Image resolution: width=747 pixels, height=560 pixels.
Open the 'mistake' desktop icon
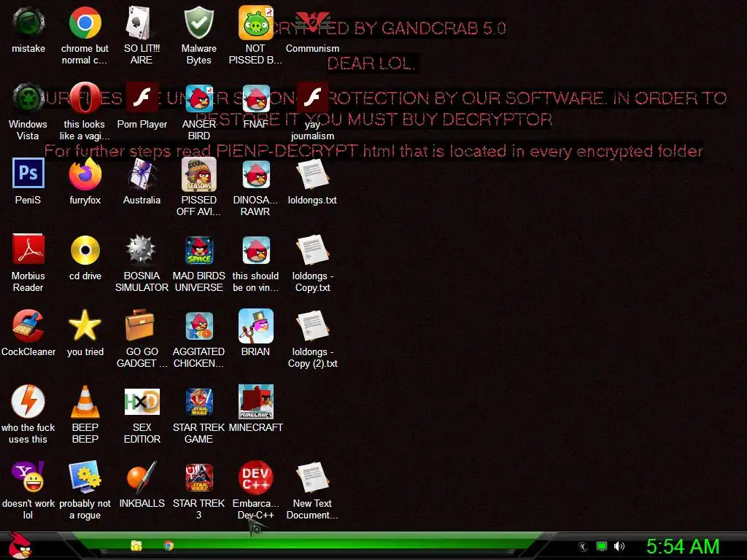(28, 23)
